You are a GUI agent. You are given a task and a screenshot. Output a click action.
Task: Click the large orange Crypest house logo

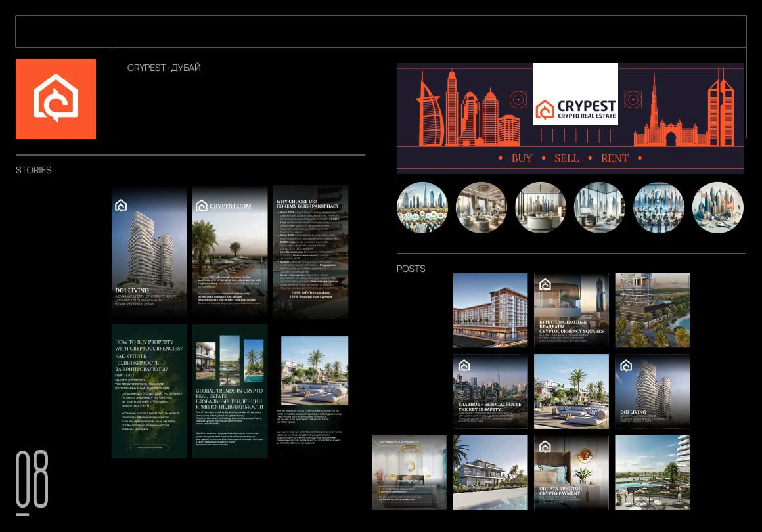[56, 99]
